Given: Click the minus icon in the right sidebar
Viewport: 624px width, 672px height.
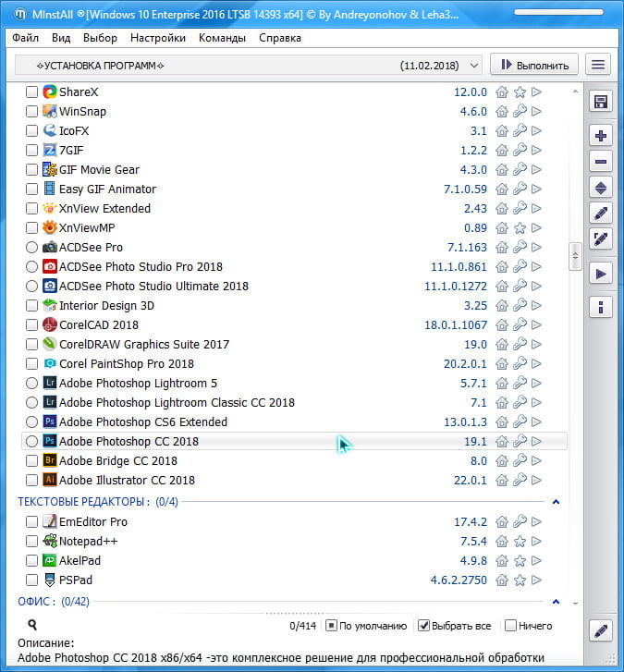Looking at the screenshot, I should pos(601,162).
